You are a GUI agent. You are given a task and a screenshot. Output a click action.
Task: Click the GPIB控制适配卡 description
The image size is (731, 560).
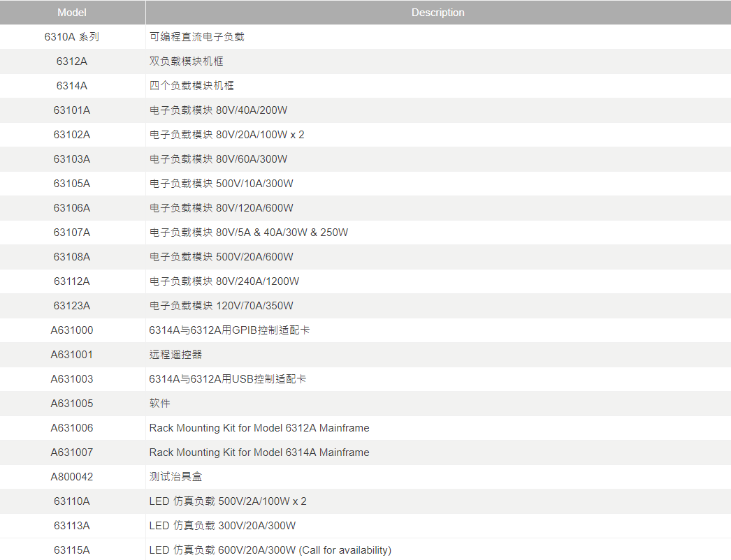point(229,330)
